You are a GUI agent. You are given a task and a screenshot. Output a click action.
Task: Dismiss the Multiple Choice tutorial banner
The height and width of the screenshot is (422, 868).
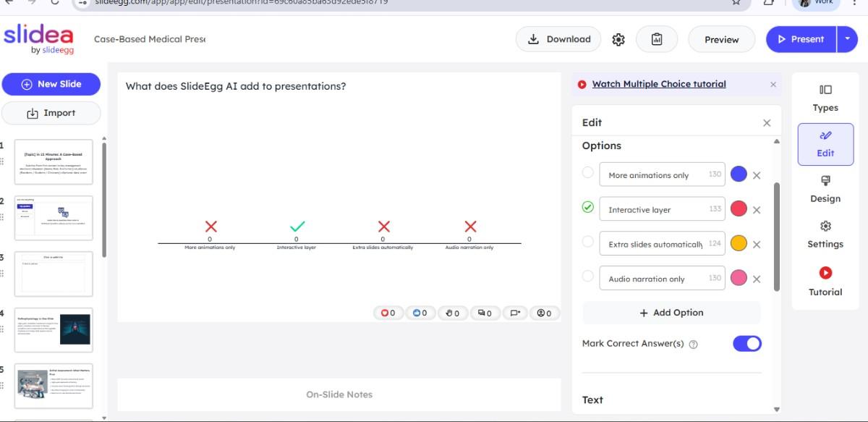(x=773, y=85)
